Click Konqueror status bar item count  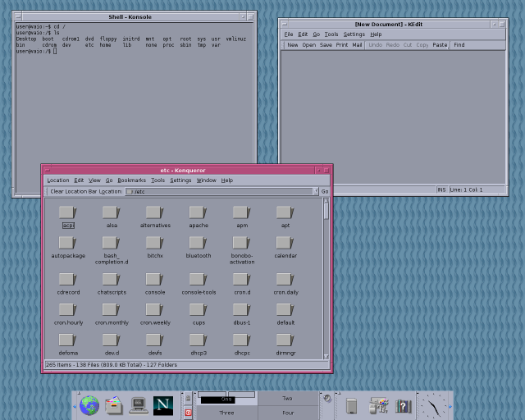pyautogui.click(x=112, y=365)
